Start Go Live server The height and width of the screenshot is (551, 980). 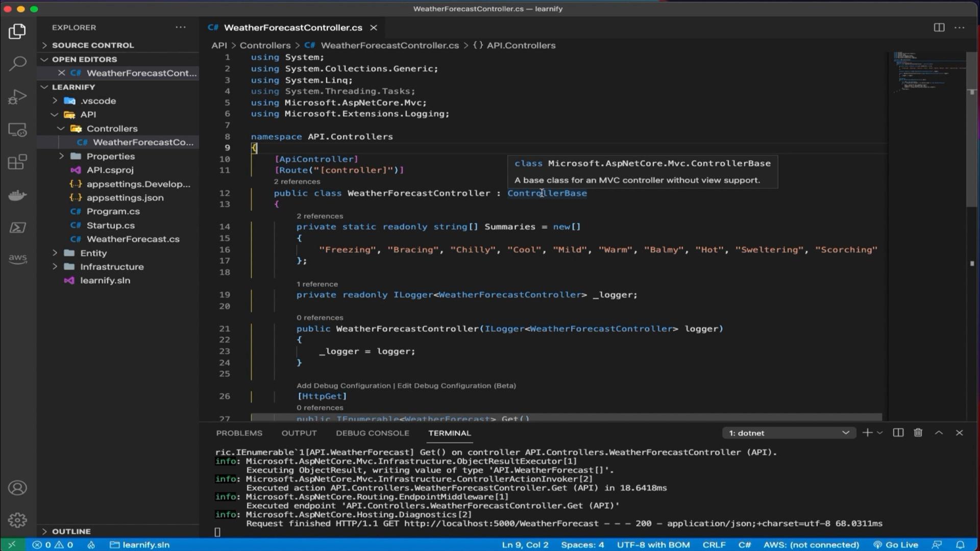896,545
